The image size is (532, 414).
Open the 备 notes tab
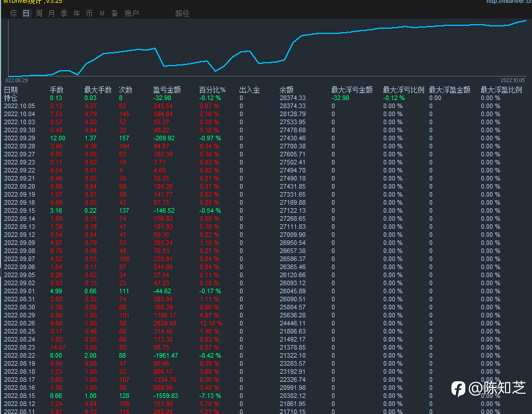tap(114, 13)
